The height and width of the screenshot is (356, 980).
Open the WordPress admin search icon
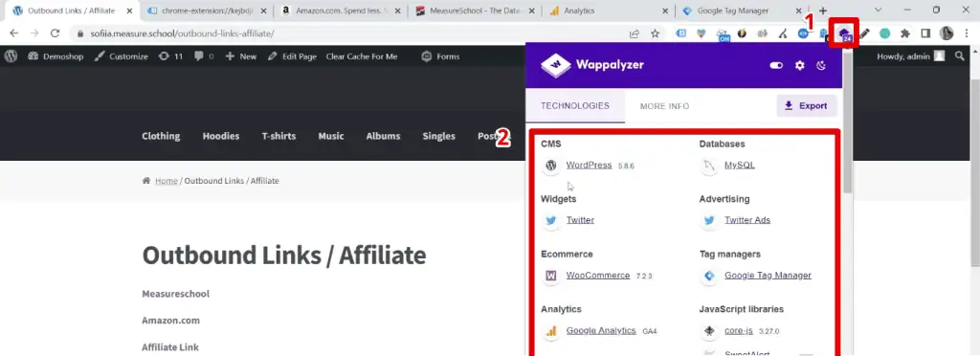959,56
